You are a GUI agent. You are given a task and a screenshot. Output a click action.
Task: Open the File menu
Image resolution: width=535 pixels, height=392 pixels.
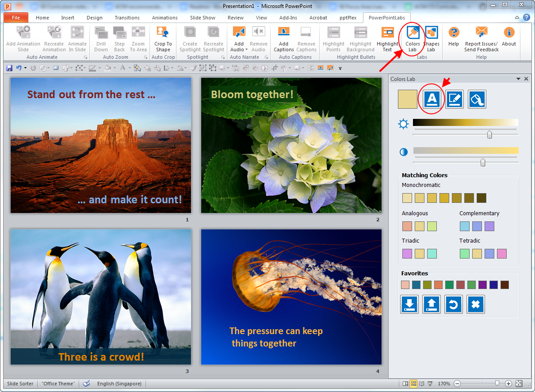tap(15, 18)
